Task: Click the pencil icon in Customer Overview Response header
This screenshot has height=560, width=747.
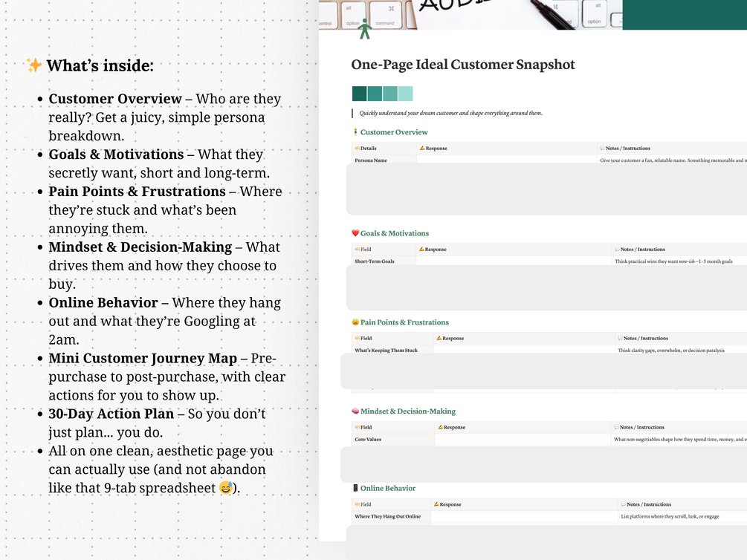Action: tap(422, 148)
